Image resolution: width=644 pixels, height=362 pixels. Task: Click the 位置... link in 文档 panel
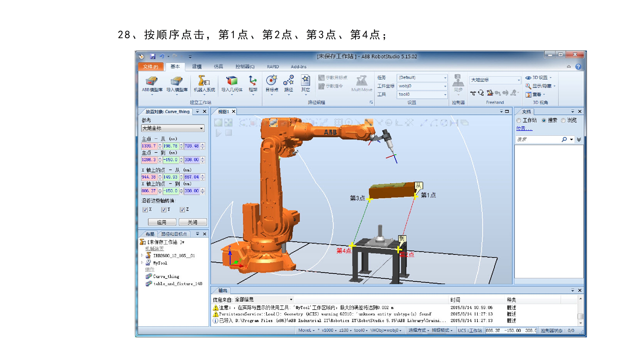pos(524,129)
